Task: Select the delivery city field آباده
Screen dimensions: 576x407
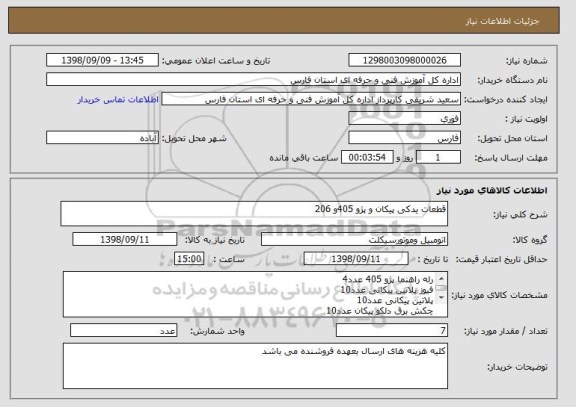Action: point(102,138)
